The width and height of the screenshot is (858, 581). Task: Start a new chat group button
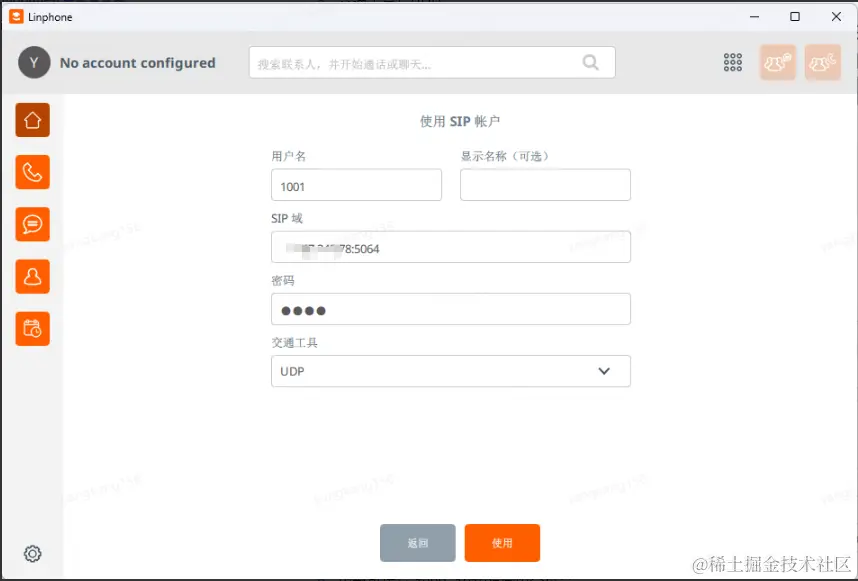pyautogui.click(x=778, y=62)
